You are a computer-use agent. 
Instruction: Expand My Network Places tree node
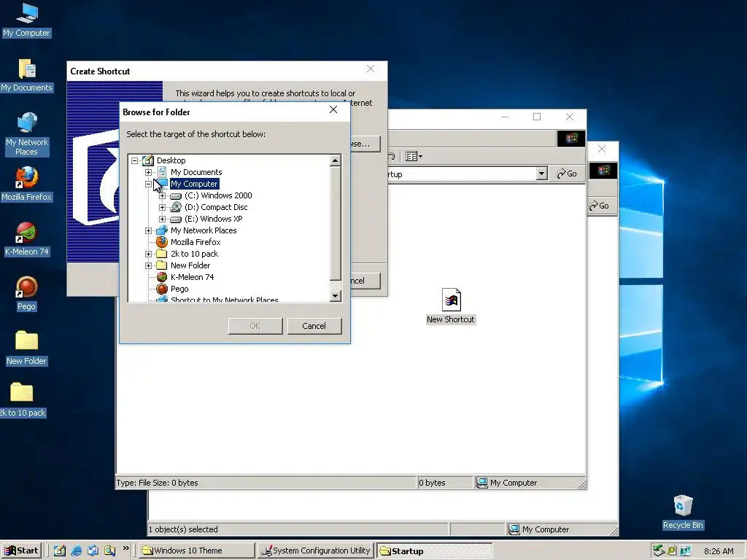point(148,230)
